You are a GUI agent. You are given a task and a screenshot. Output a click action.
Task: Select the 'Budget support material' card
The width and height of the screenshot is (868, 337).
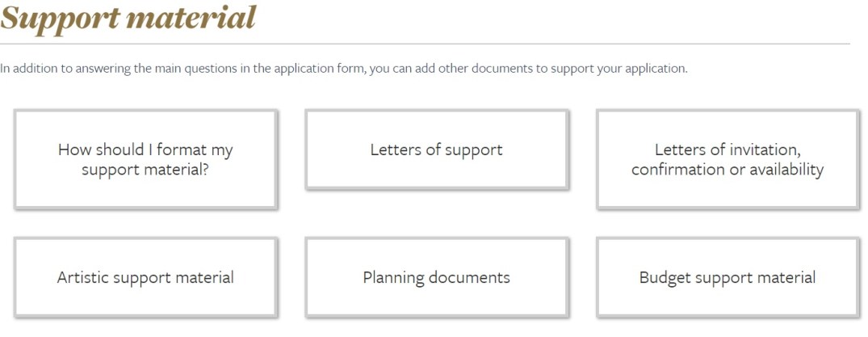click(x=727, y=277)
